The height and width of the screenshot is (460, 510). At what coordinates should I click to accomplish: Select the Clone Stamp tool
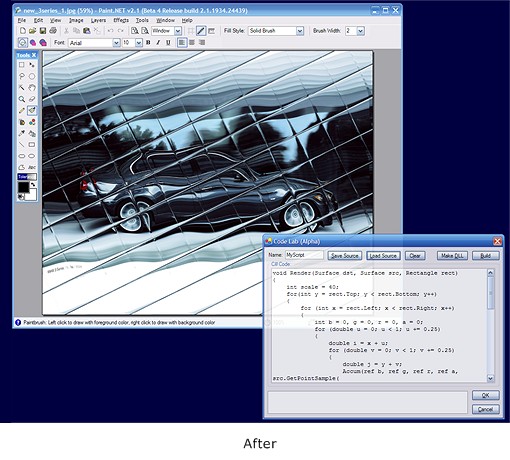pos(32,133)
